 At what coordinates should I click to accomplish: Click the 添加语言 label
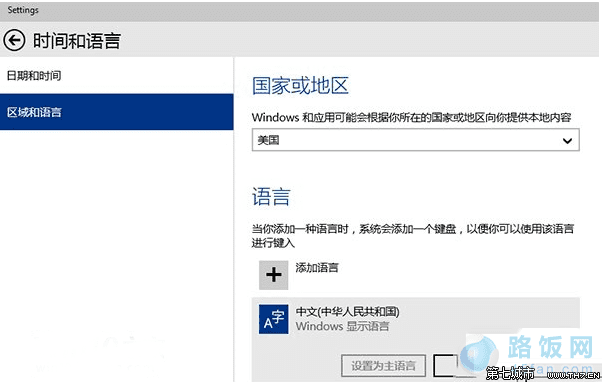coord(317,268)
